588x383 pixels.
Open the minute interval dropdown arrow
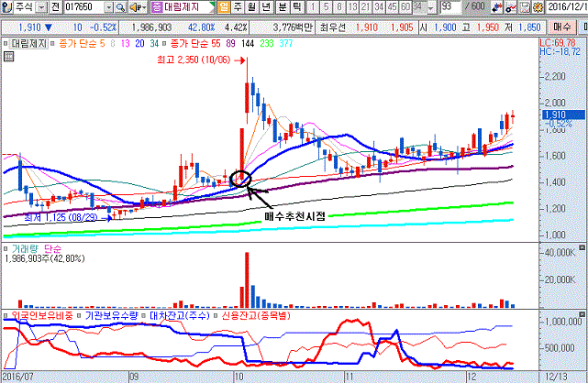click(x=431, y=7)
